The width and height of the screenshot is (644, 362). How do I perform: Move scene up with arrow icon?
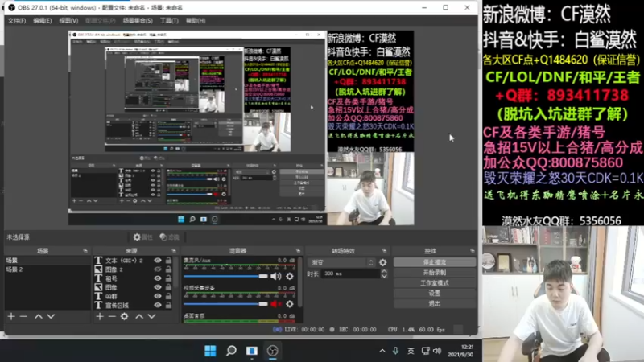click(x=38, y=316)
